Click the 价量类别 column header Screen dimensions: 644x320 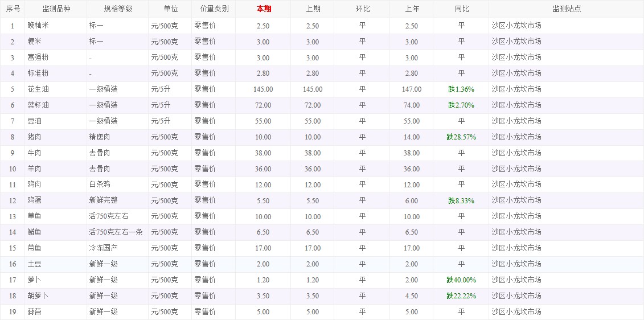pos(214,9)
